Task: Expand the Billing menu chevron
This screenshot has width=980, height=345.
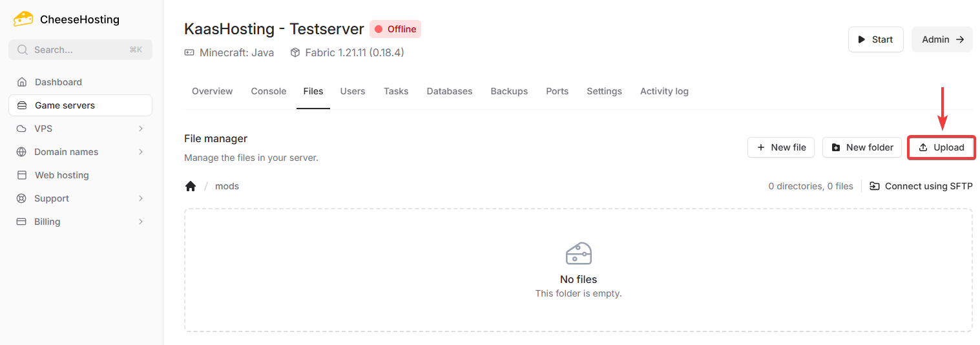Action: click(141, 222)
